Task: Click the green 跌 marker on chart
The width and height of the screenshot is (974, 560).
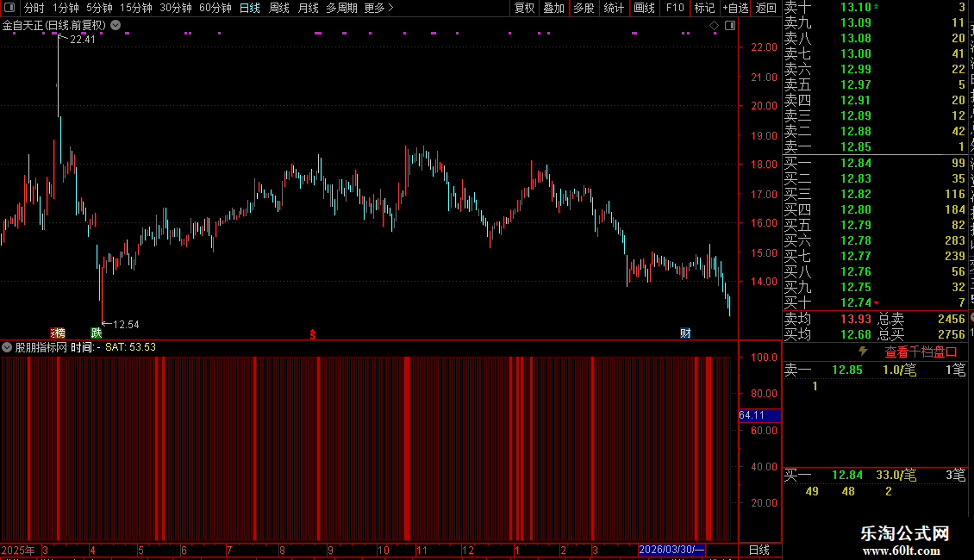Action: tap(96, 333)
